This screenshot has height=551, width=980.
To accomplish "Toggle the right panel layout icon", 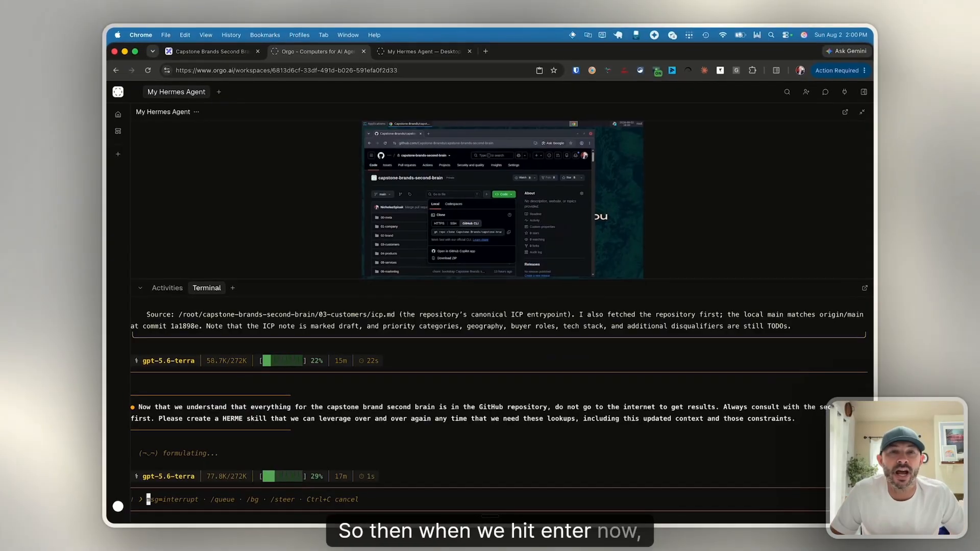I will (x=864, y=92).
